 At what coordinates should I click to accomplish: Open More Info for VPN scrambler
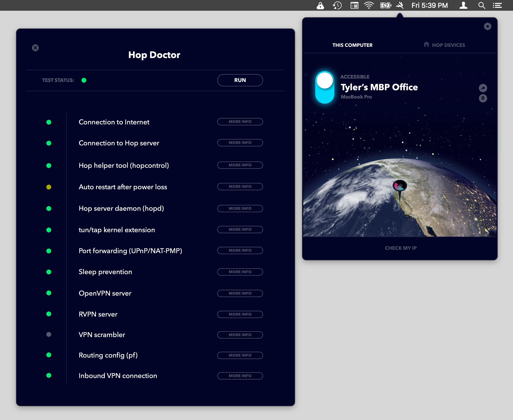coord(240,335)
